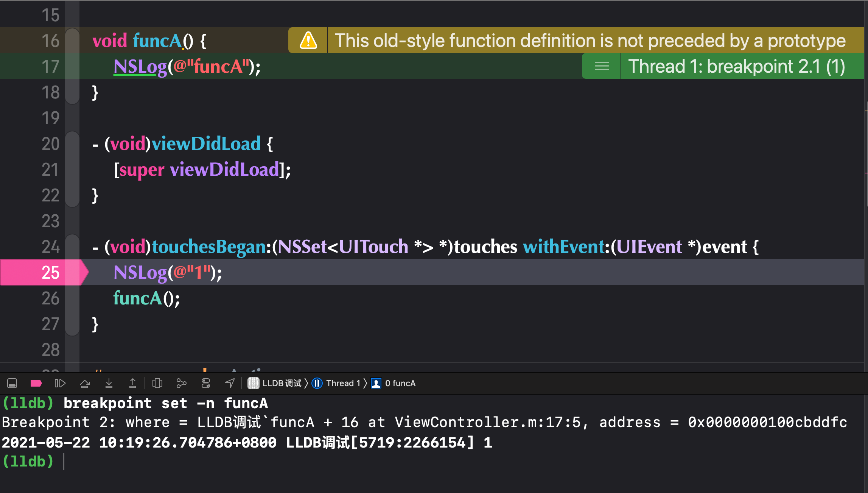Continue program execution in the debug bar
The width and height of the screenshot is (868, 493).
click(60, 383)
